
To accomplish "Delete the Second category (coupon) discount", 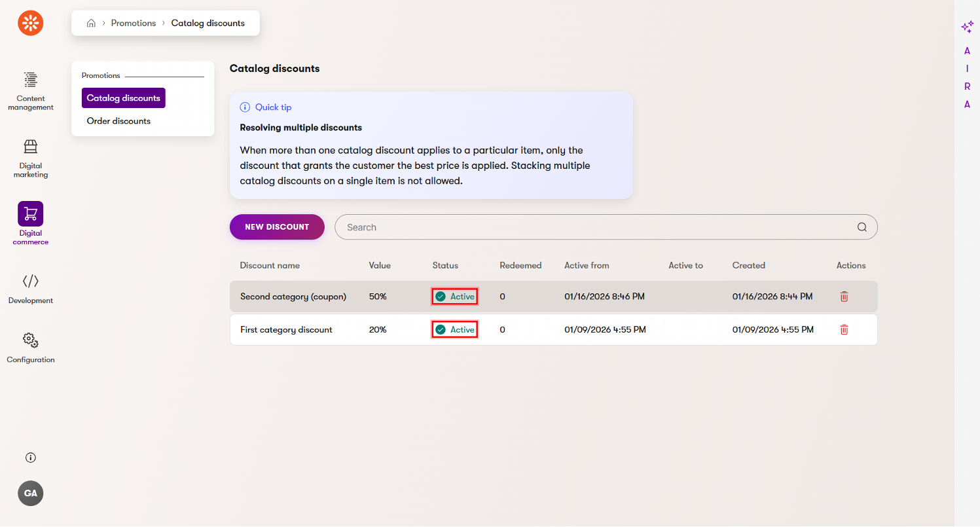I will [x=844, y=296].
